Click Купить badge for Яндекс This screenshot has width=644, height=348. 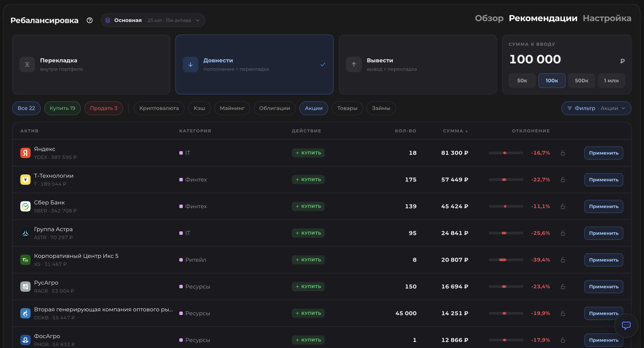308,153
